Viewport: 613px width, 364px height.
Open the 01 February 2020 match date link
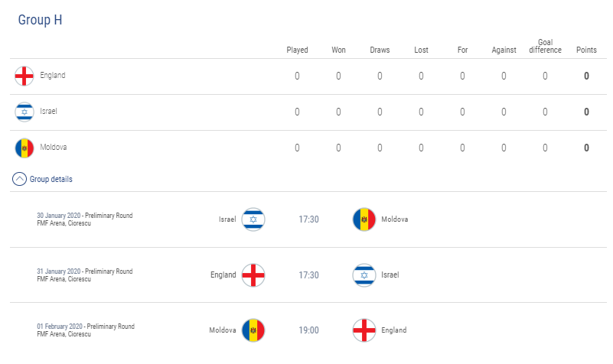click(x=60, y=327)
